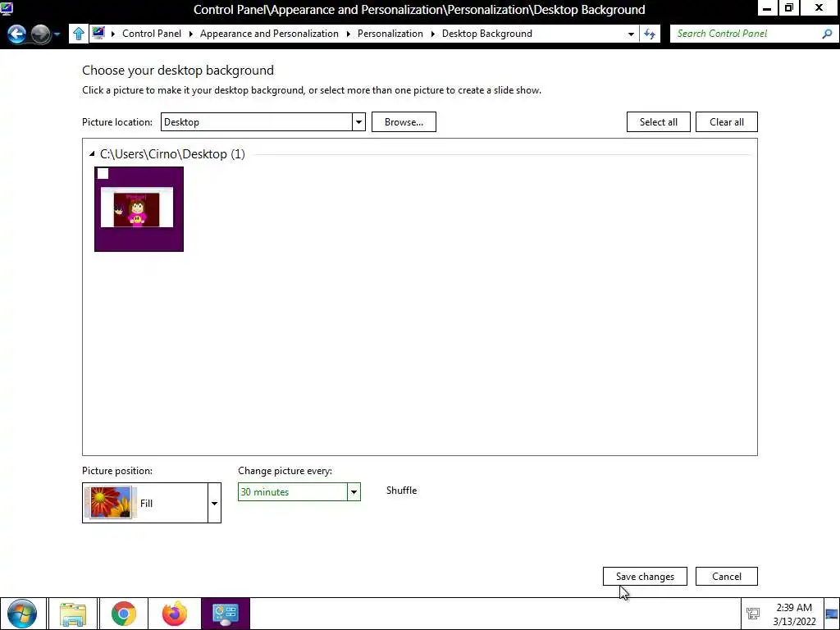The height and width of the screenshot is (630, 840).
Task: Expand the arrow after Control Panel breadcrumb
Action: 190,34
